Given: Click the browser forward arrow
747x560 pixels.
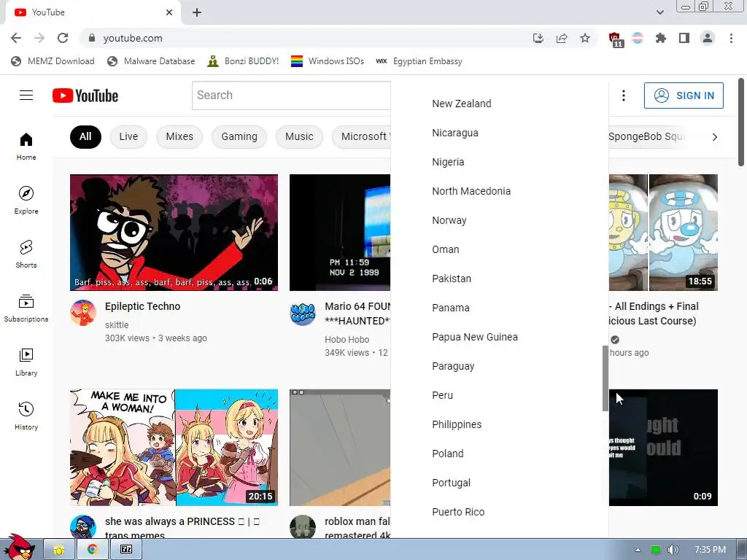Looking at the screenshot, I should click(39, 38).
